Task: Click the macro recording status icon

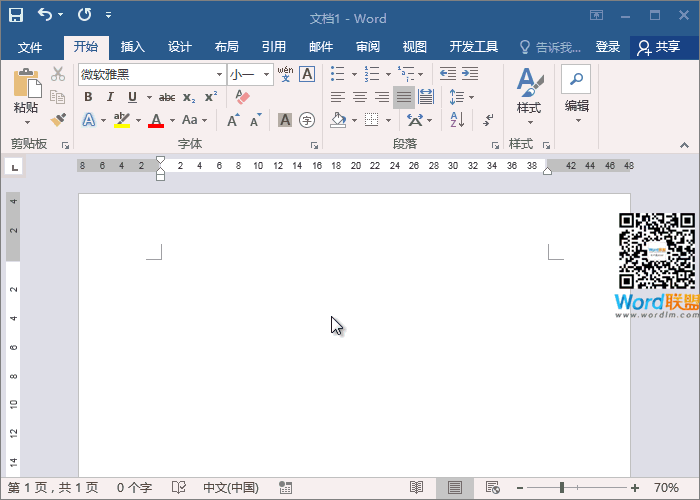Action: tap(285, 488)
